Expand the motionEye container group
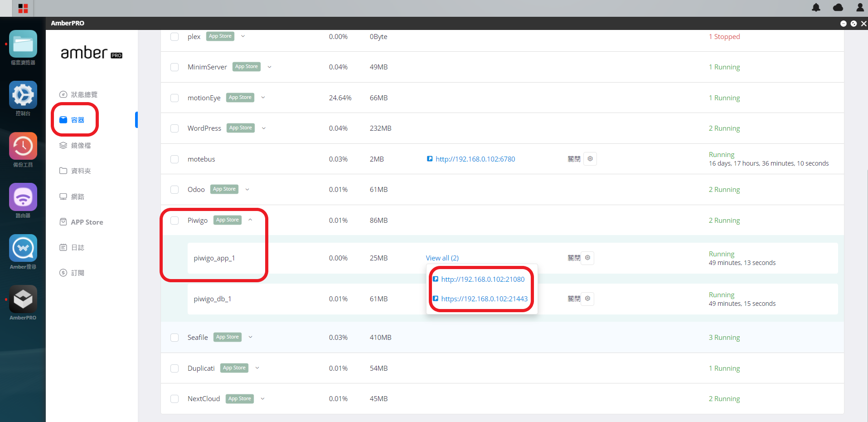The height and width of the screenshot is (422, 868). coord(263,98)
